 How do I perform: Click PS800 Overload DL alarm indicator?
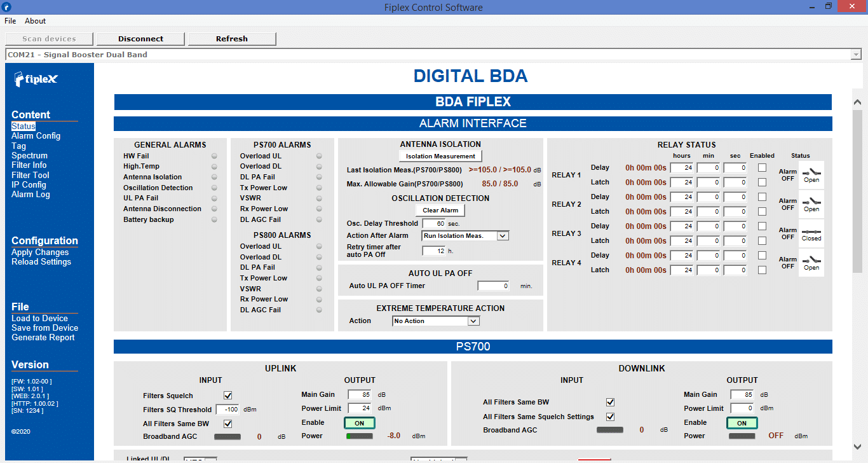click(319, 257)
